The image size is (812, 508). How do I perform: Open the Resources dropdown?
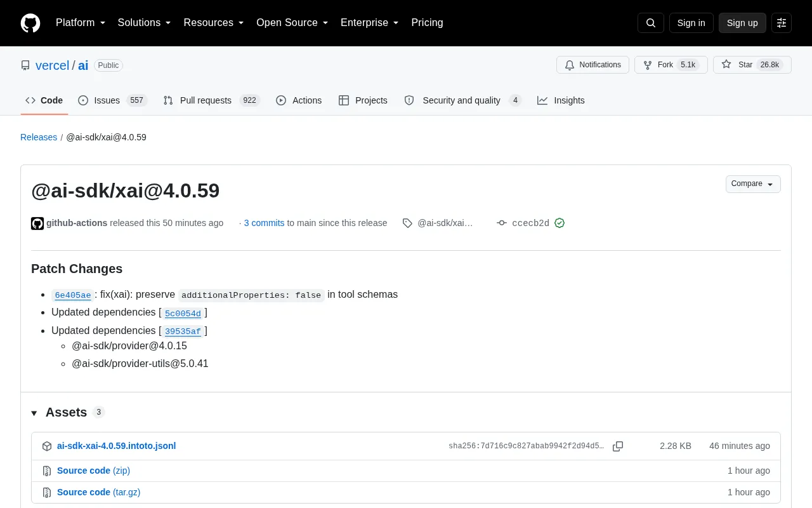pos(214,23)
